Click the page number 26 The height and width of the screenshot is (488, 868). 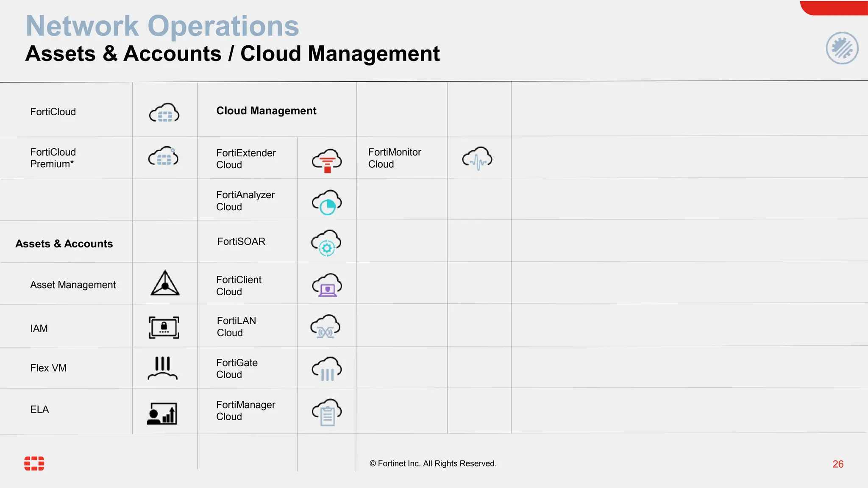point(837,464)
